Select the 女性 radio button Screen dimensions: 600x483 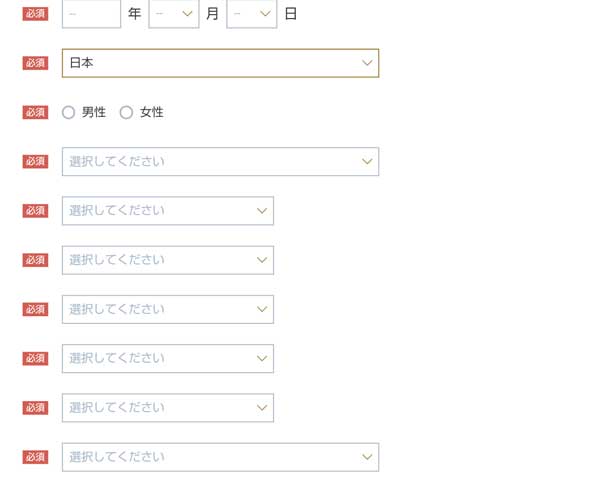coord(126,113)
